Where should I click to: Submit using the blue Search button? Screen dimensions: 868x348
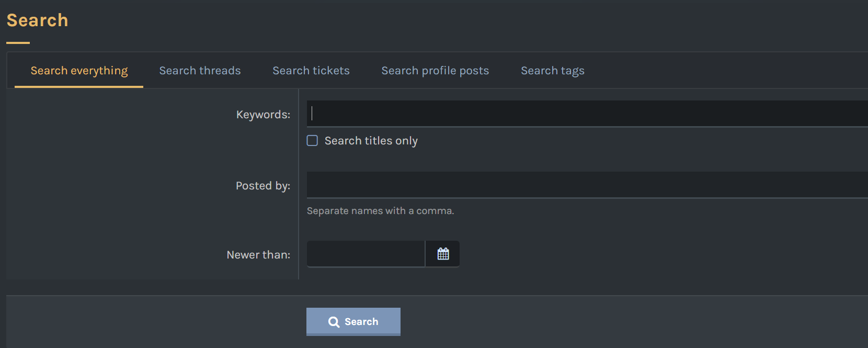pyautogui.click(x=353, y=322)
